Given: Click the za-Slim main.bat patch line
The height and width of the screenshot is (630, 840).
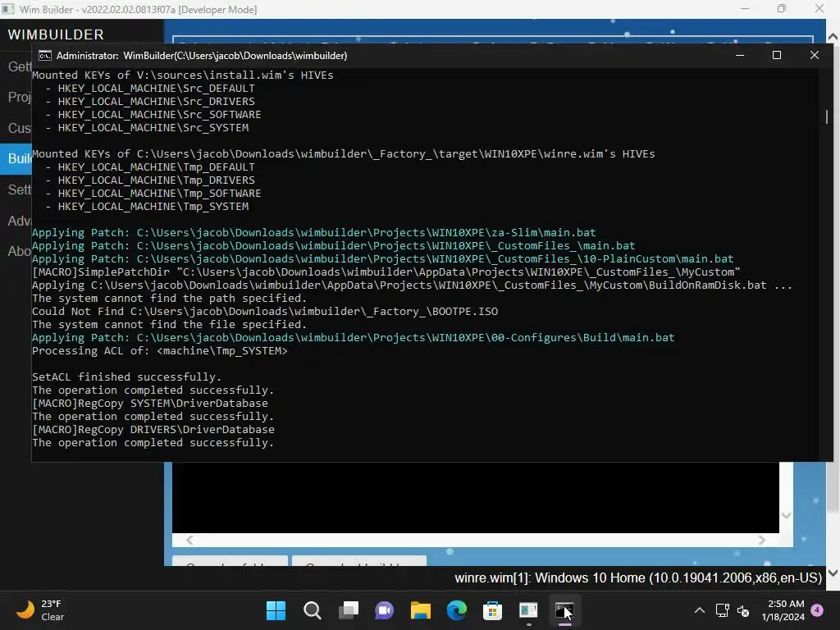Looking at the screenshot, I should 314,232.
